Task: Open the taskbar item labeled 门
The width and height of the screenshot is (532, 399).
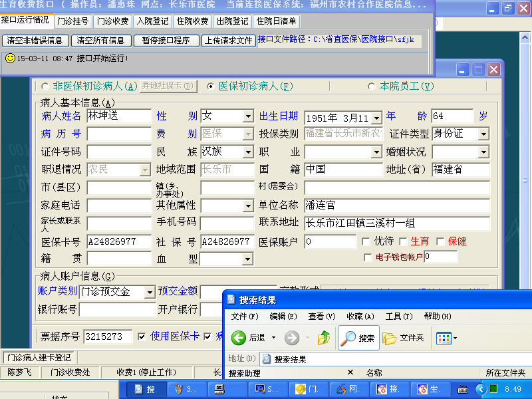Action: [308, 389]
